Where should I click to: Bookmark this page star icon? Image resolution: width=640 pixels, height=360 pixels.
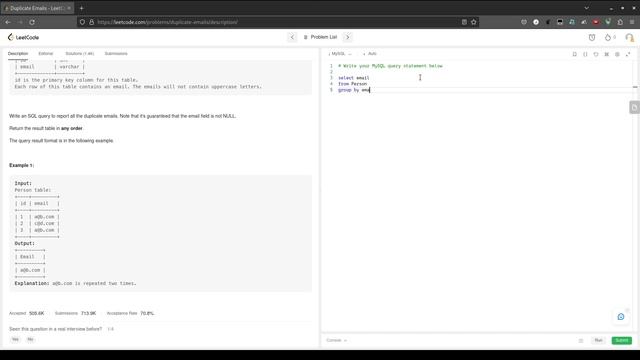(x=473, y=22)
